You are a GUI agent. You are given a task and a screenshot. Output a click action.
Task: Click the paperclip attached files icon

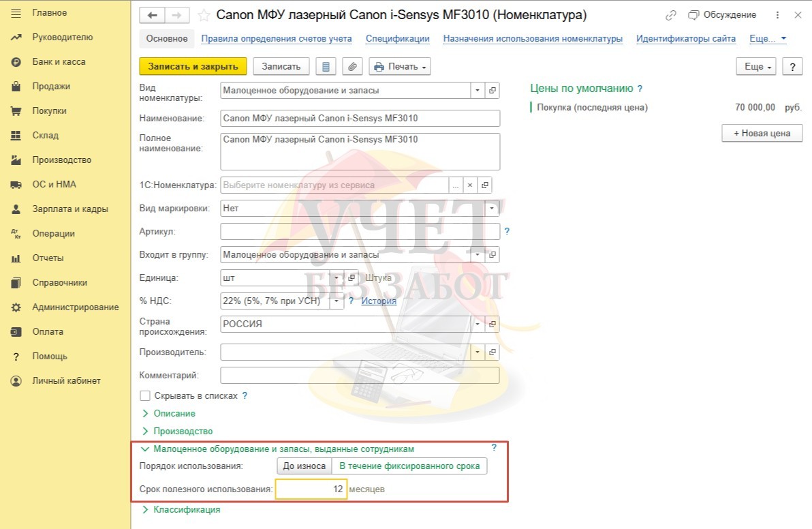point(352,66)
